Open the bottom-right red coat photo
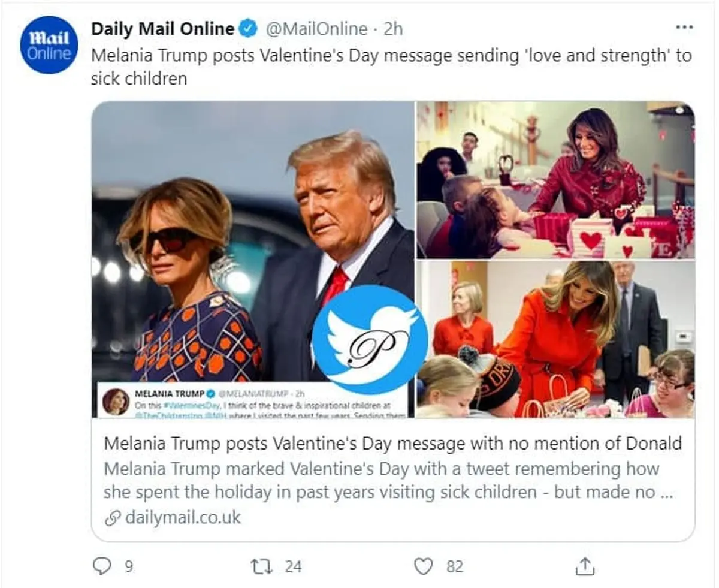 coord(555,339)
